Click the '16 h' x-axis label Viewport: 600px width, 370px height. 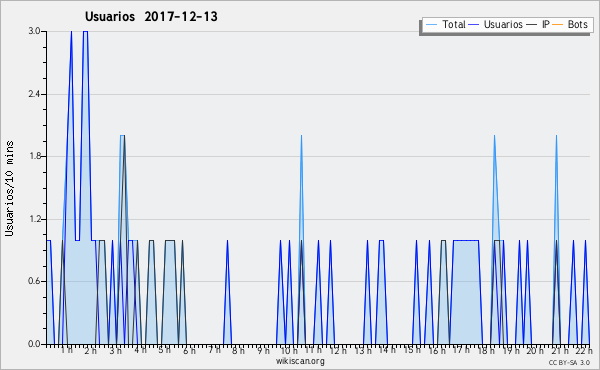pyautogui.click(x=437, y=350)
